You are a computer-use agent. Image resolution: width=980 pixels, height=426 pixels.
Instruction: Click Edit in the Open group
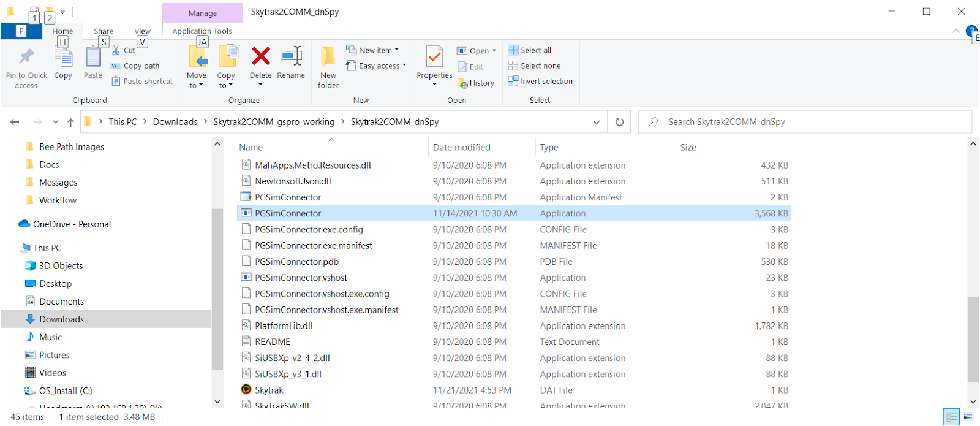point(470,67)
